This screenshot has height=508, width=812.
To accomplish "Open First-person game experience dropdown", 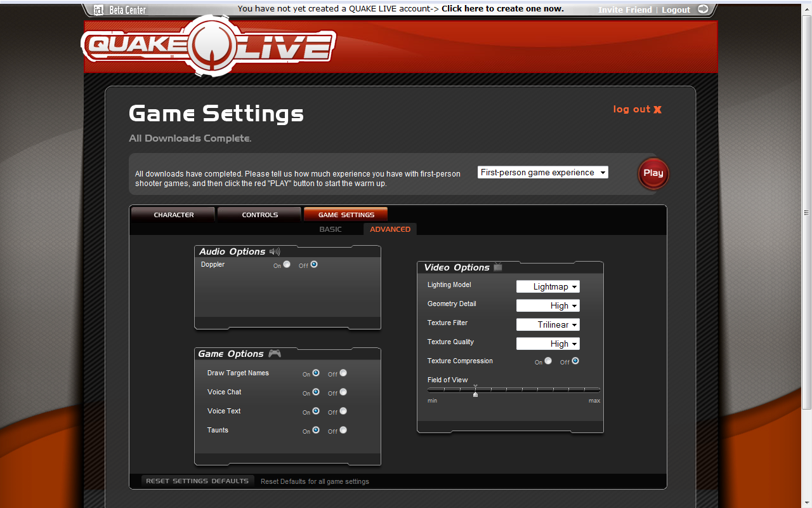I will [x=543, y=172].
